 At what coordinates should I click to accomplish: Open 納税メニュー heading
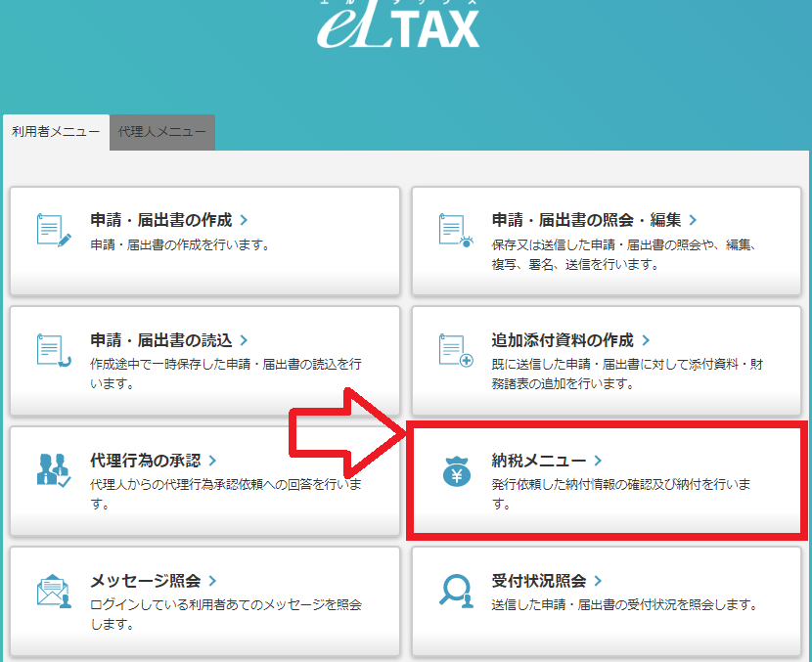(x=539, y=461)
